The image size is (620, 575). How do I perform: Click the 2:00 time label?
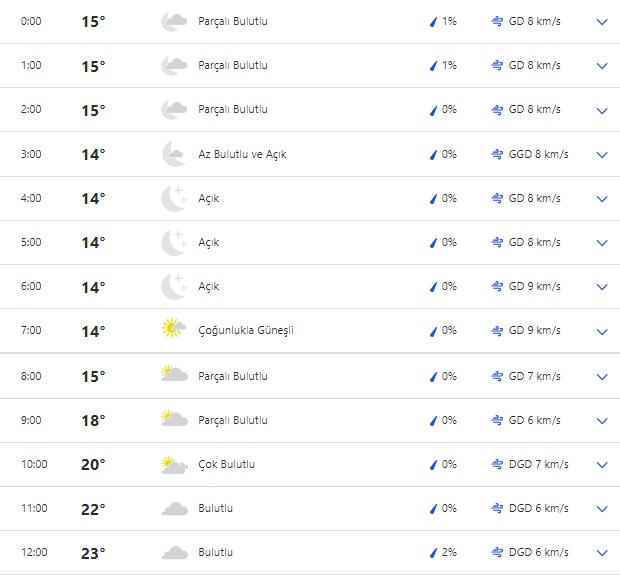pos(31,110)
